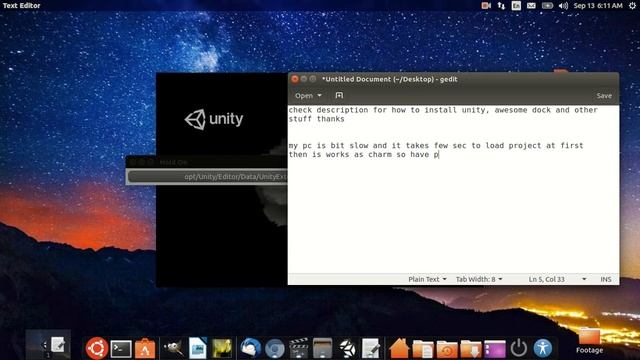Open the text editor icon in dock
This screenshot has height=360, width=640.
tap(371, 348)
